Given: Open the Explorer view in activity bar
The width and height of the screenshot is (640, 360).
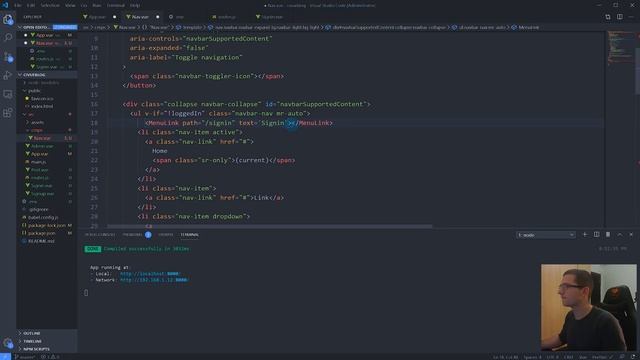Looking at the screenshot, I should pos(8,19).
